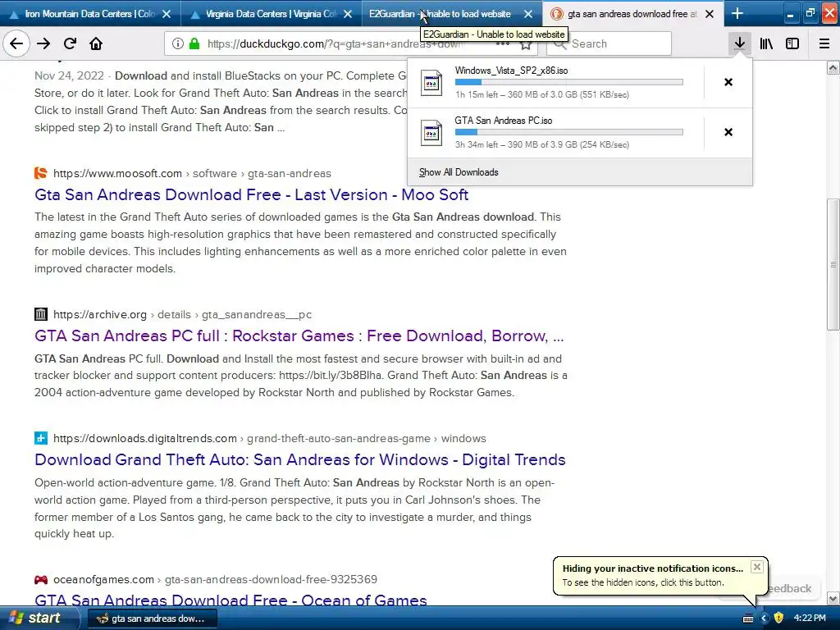Click the archive.org URL breadcrumb
840x630 pixels.
[x=182, y=314]
